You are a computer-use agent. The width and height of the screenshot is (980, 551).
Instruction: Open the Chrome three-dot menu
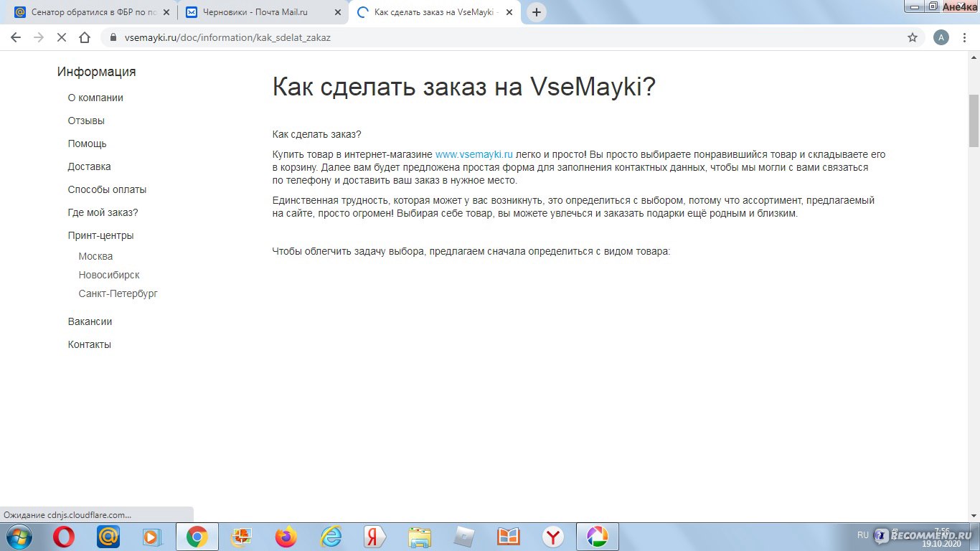point(965,37)
